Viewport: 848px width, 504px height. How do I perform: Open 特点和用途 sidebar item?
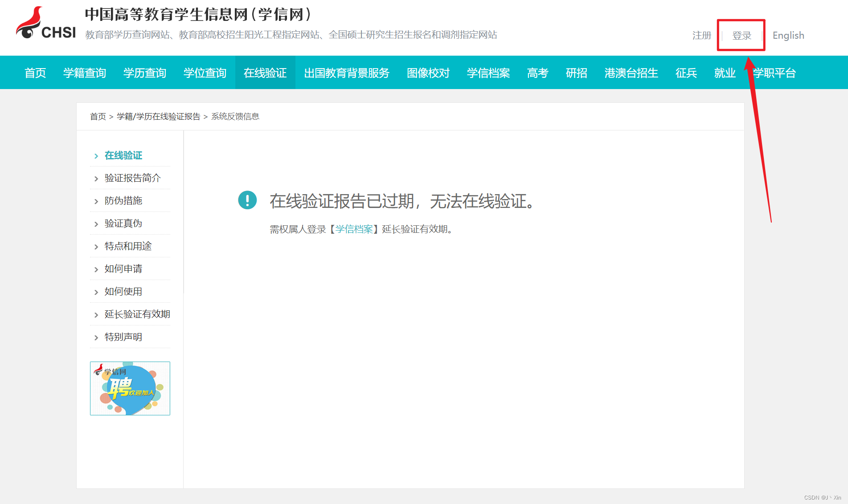click(128, 246)
